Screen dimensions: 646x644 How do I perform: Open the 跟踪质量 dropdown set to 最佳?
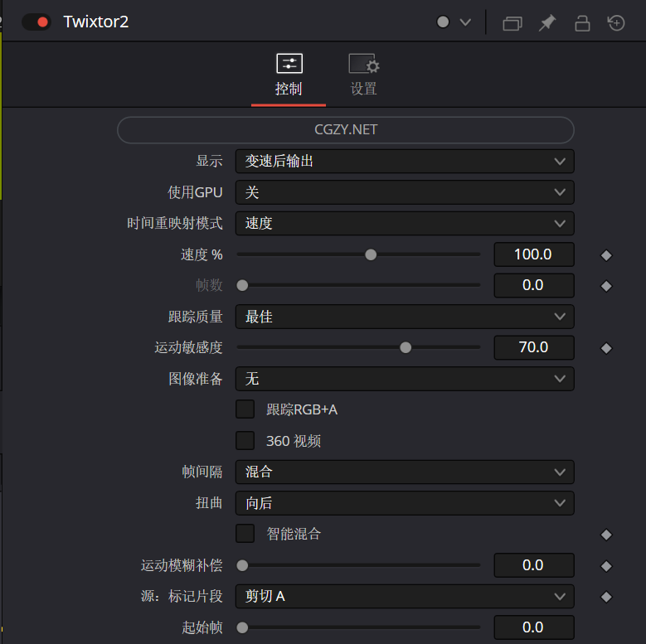(405, 317)
